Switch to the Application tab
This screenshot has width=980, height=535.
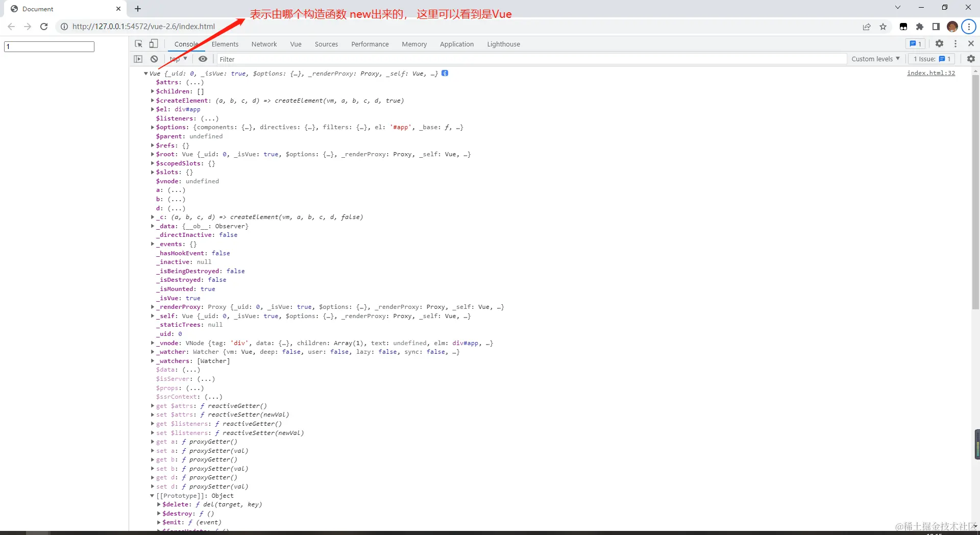pyautogui.click(x=457, y=44)
